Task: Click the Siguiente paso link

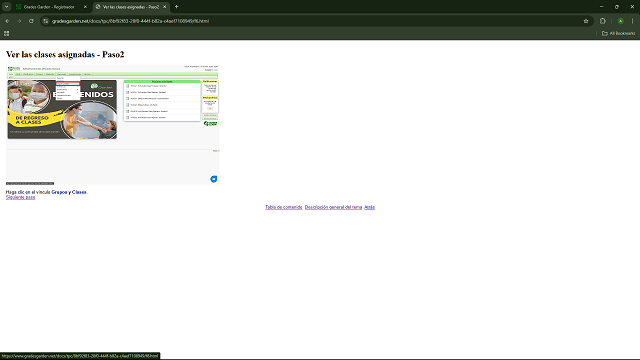Action: pyautogui.click(x=20, y=197)
